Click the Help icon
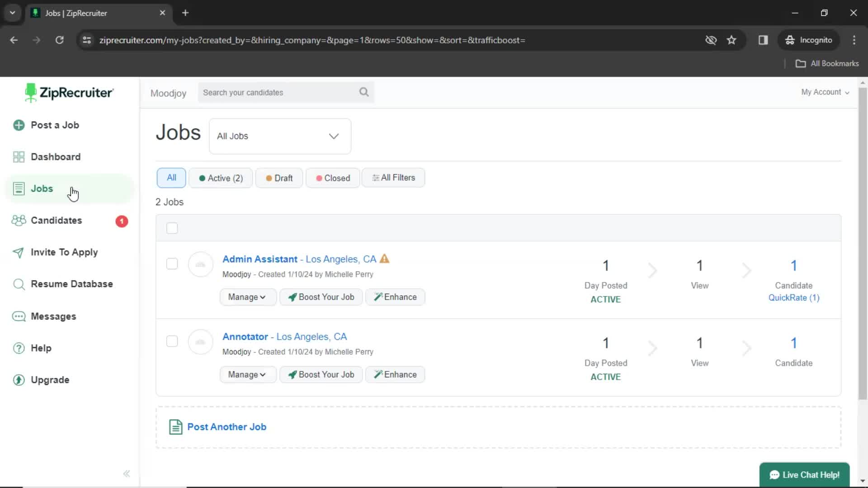The height and width of the screenshot is (488, 868). click(x=18, y=347)
